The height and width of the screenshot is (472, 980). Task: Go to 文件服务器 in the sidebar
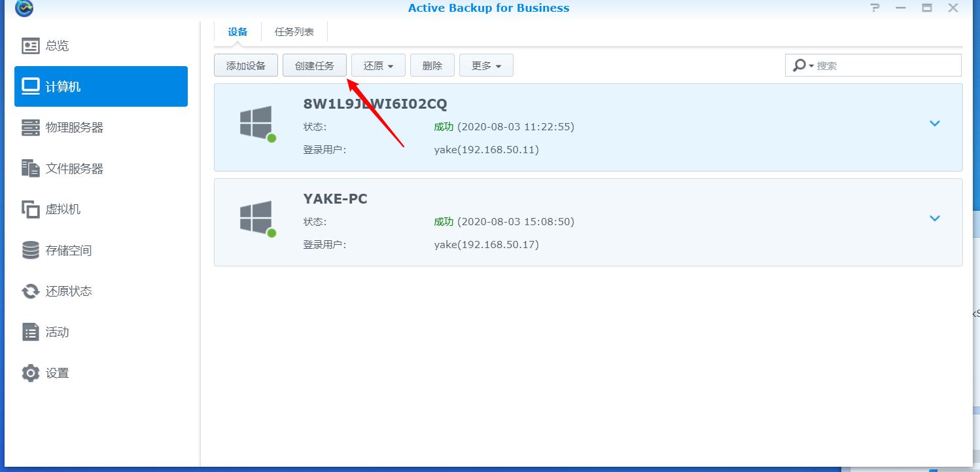pos(101,168)
